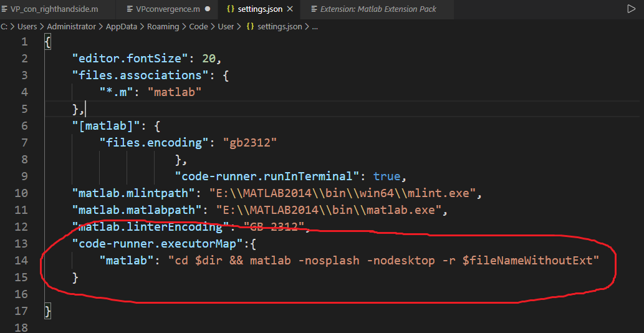The image size is (644, 333).
Task: Click line number 17 in the gutter
Action: click(21, 311)
